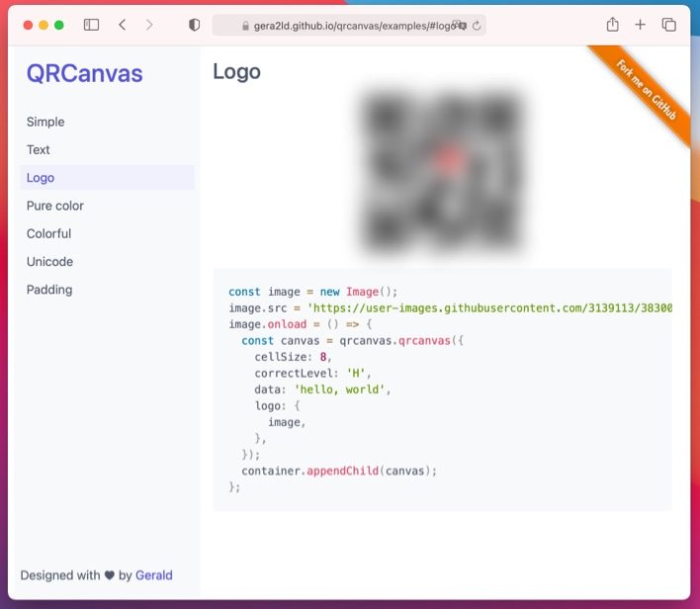Image resolution: width=700 pixels, height=609 pixels.
Task: Go forward to the next page
Action: coord(149,25)
